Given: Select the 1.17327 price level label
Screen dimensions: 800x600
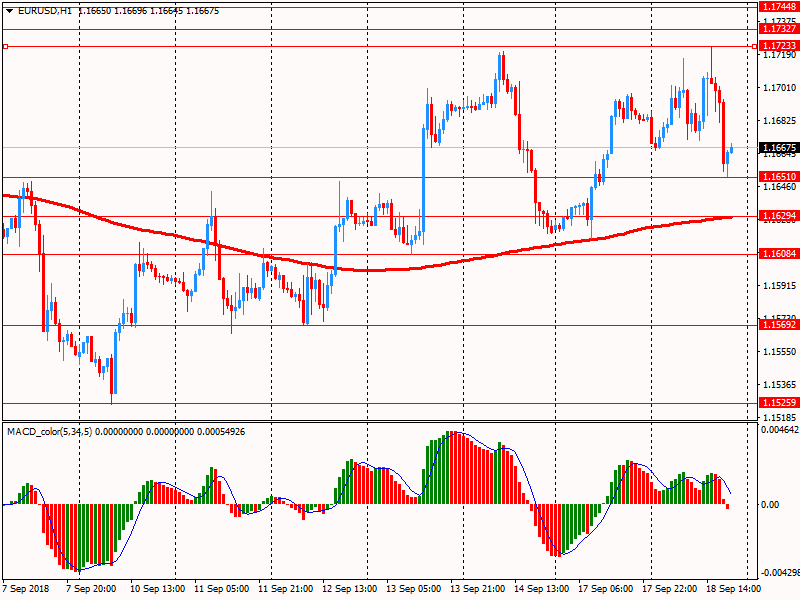Looking at the screenshot, I should [x=779, y=29].
